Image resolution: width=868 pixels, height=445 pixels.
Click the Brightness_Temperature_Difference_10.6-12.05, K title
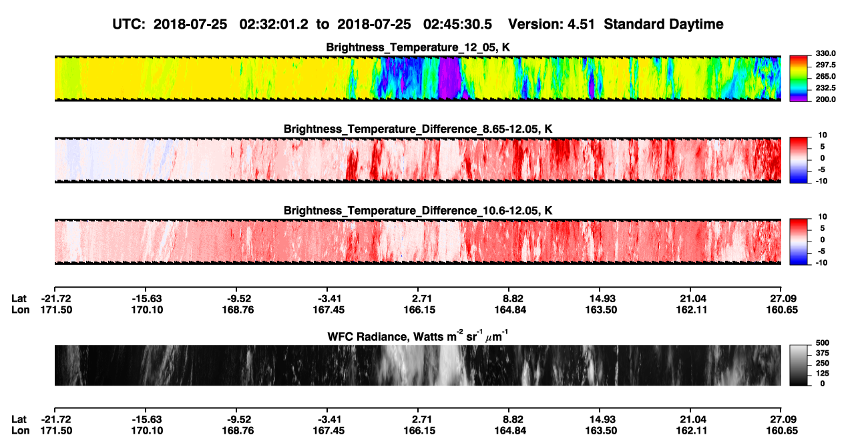[x=418, y=211]
